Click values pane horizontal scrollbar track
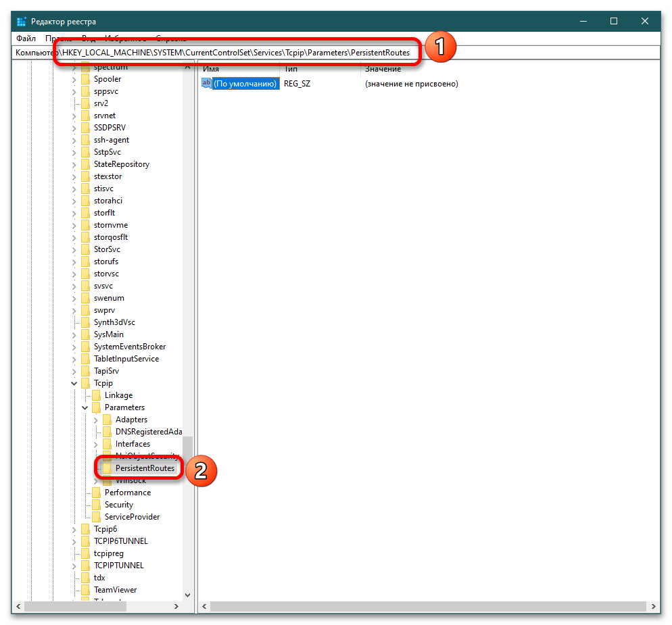 (x=428, y=607)
